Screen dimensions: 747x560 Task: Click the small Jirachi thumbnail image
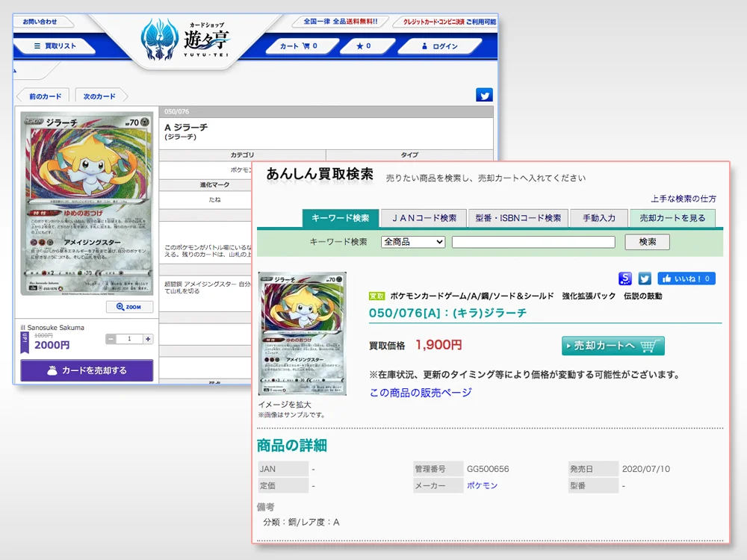(302, 333)
